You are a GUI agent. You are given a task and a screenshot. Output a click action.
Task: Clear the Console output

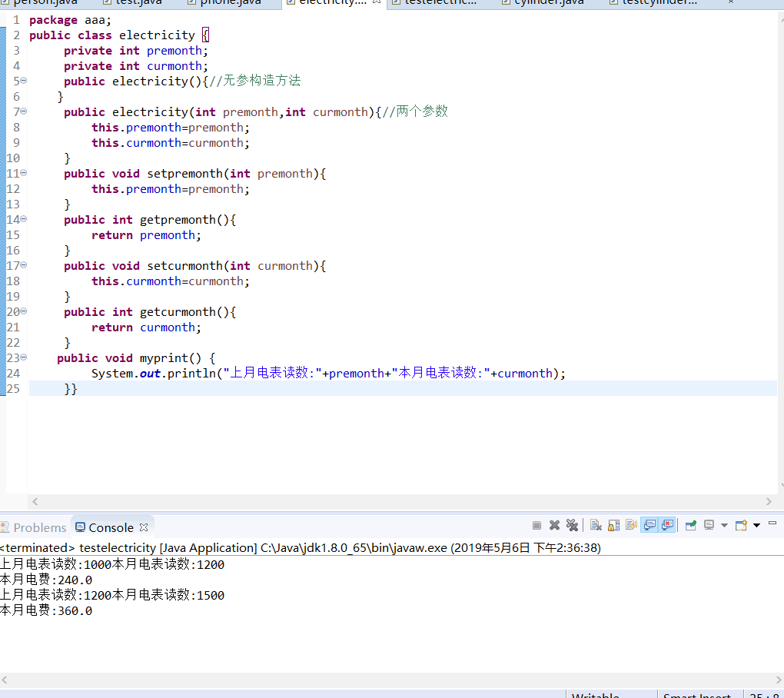pyautogui.click(x=596, y=526)
